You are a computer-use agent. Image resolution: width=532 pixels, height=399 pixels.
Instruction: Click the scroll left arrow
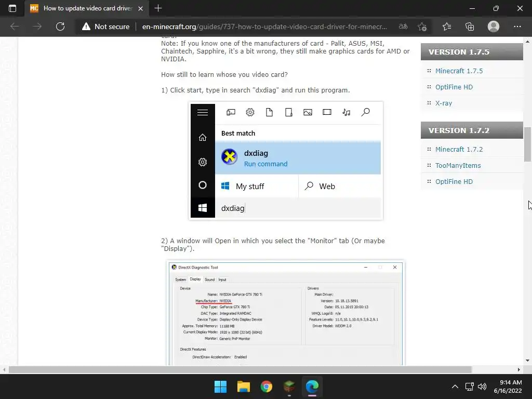click(x=4, y=369)
